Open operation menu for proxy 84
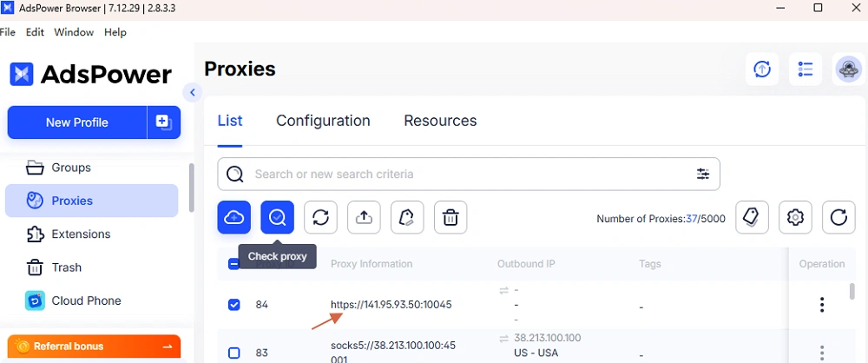Viewport: 868px width, 363px height. (x=822, y=304)
